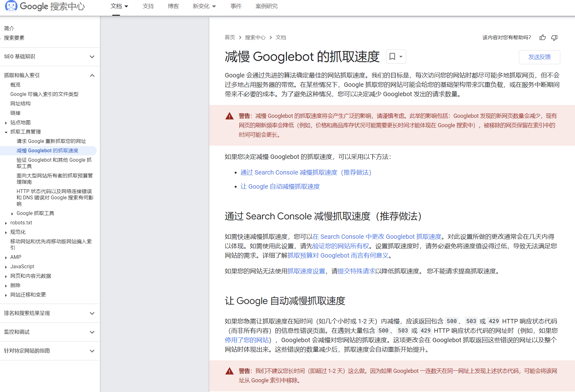
Task: Collapse the 抓取工具管理 tree section
Action: (6, 132)
